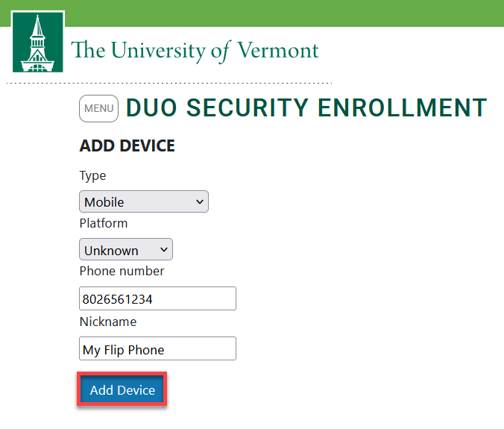
Task: Focus the Phone number input field
Action: (157, 298)
